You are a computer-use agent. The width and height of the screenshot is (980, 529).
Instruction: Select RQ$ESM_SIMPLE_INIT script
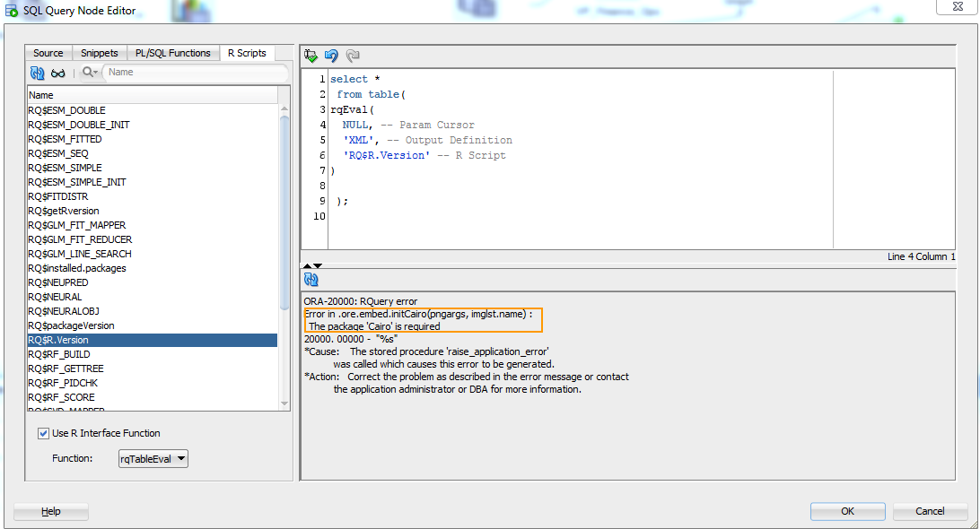[153, 182]
